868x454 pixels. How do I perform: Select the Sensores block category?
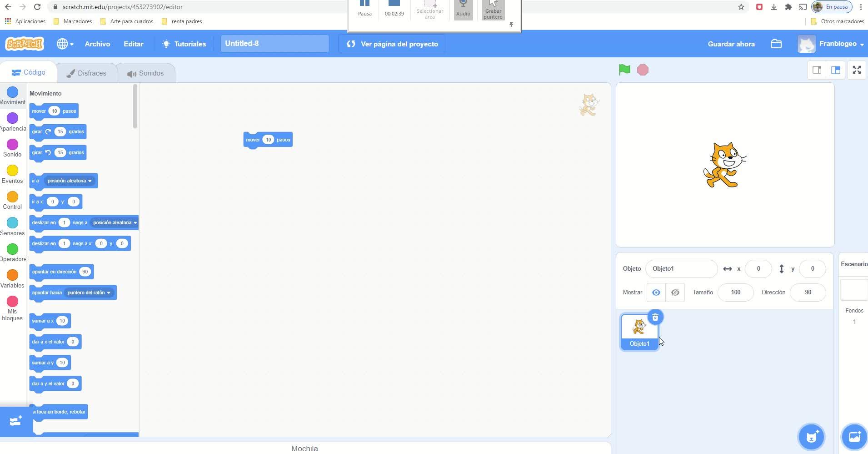(13, 227)
